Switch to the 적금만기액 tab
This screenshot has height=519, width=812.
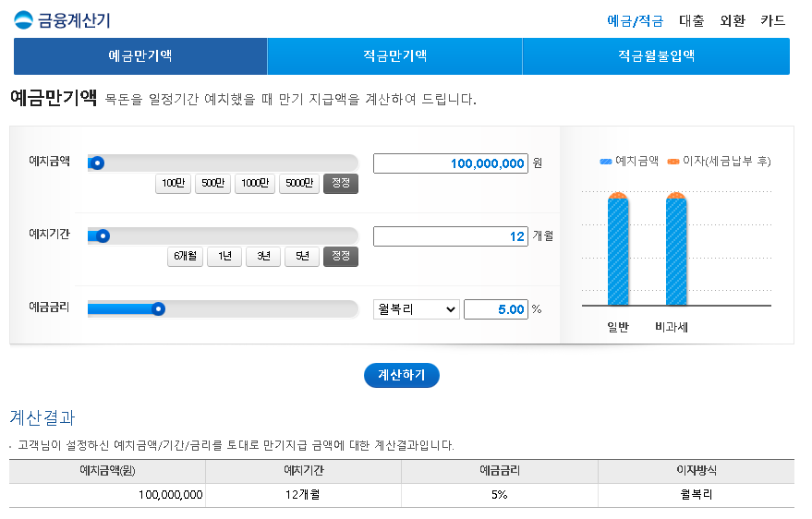pyautogui.click(x=394, y=56)
